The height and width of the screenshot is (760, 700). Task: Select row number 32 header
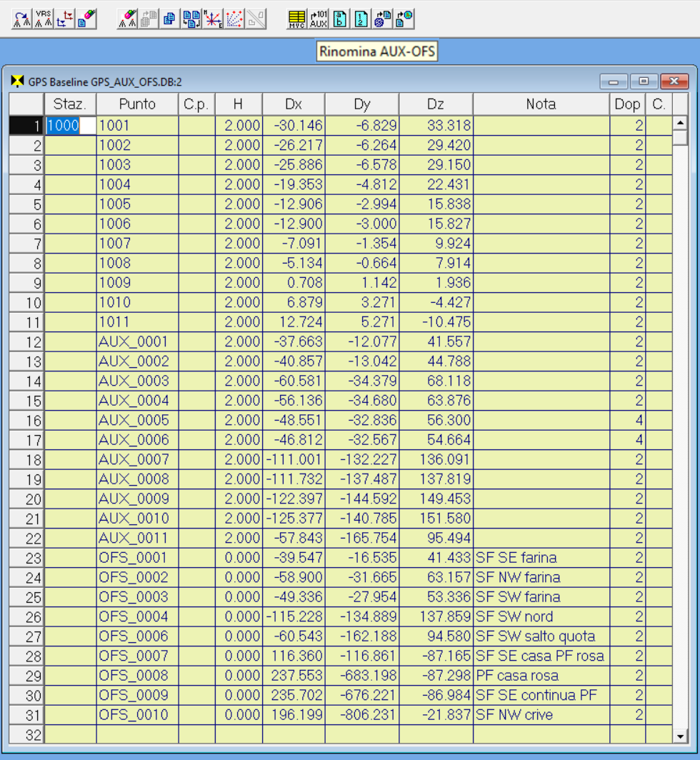(26, 734)
